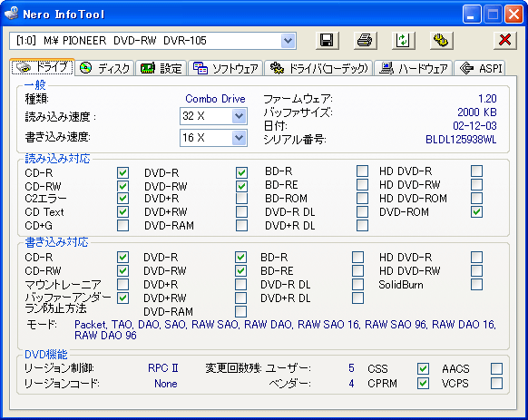The height and width of the screenshot is (420, 528).
Task: Toggle AACS checkbox
Action: pyautogui.click(x=496, y=369)
